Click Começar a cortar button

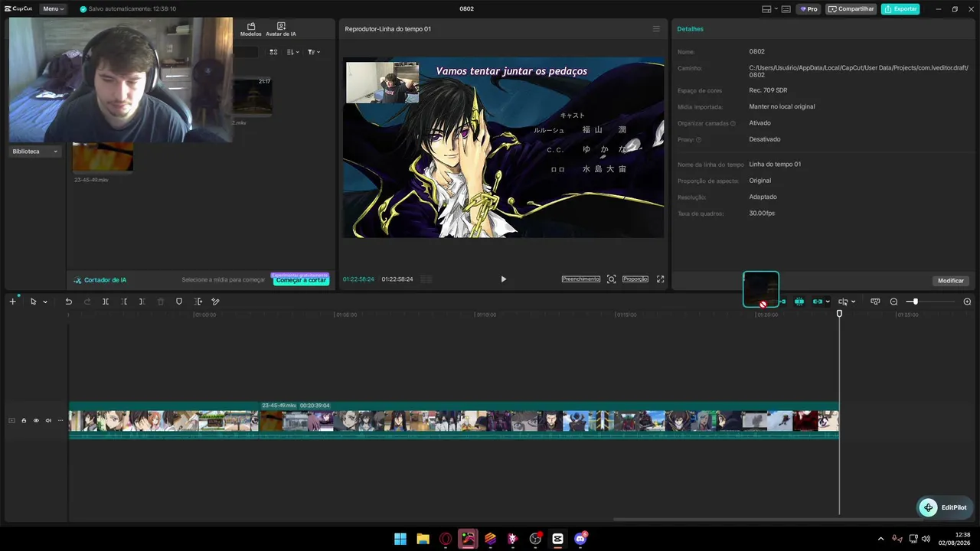click(301, 280)
